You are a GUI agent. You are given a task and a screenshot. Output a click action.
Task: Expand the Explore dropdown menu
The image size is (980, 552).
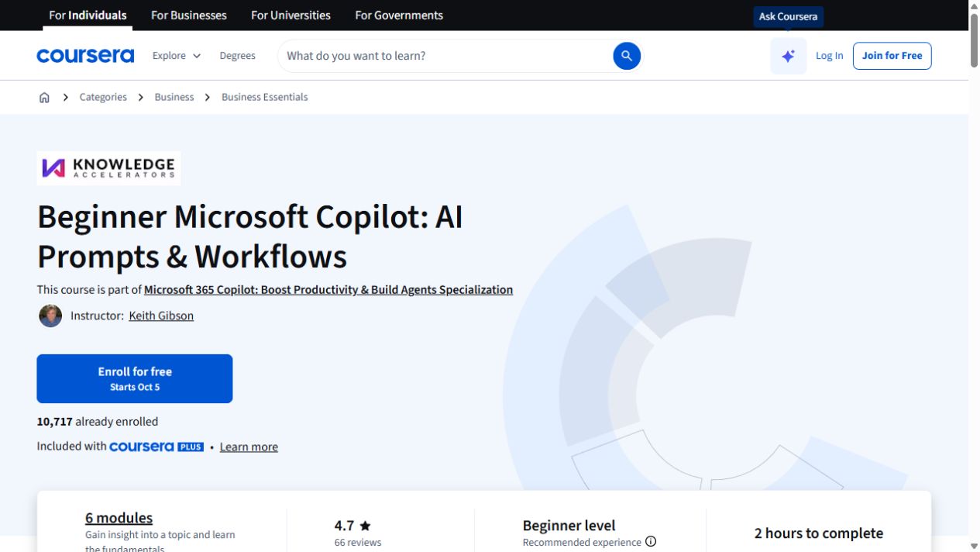(x=177, y=56)
